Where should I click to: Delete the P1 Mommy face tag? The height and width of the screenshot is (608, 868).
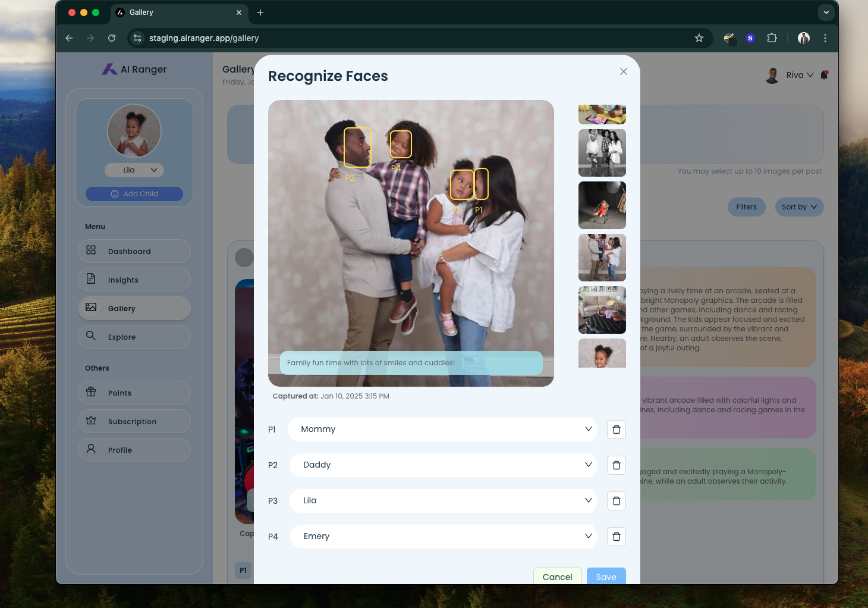point(617,430)
